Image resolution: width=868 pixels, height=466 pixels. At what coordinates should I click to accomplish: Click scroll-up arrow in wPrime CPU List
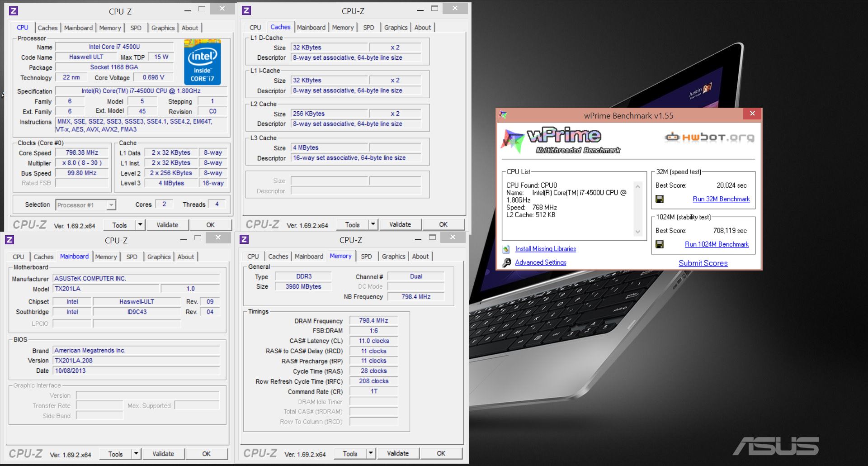click(638, 186)
